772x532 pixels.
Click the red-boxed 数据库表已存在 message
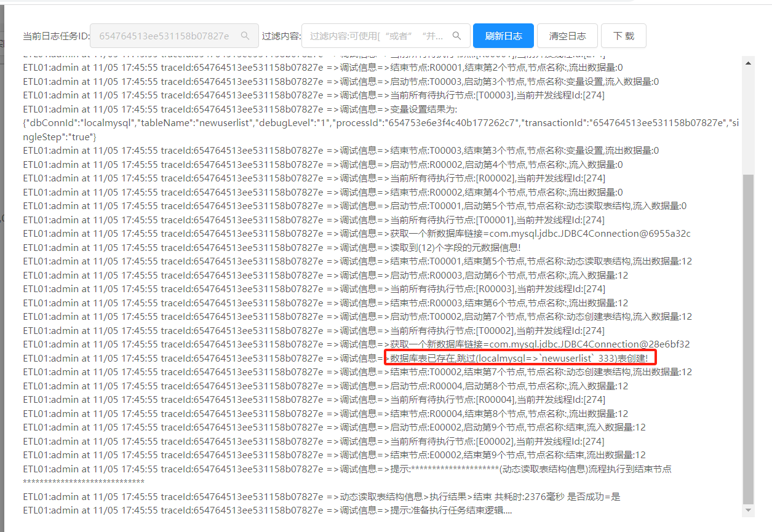click(x=520, y=358)
